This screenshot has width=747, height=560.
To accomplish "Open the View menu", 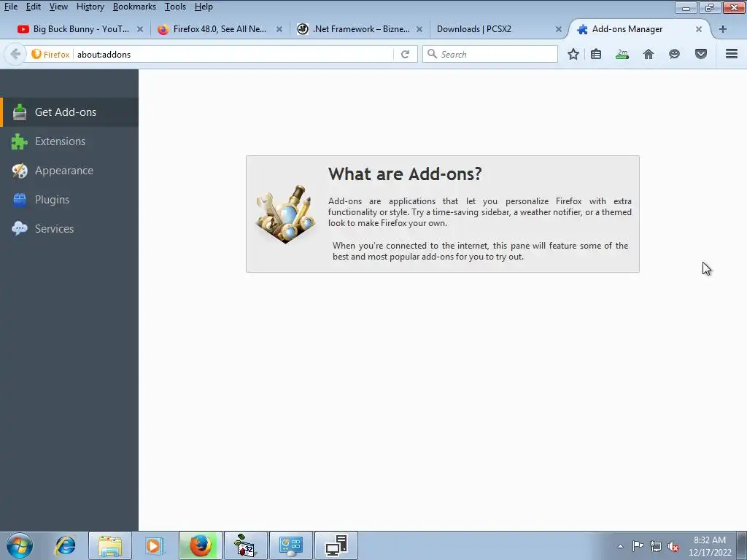I will [58, 7].
